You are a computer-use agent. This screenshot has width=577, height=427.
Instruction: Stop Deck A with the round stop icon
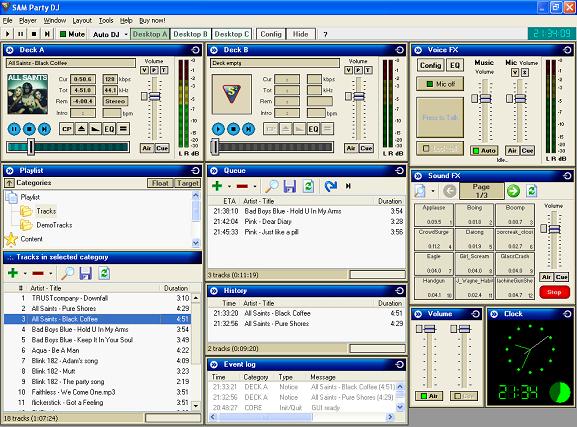[x=29, y=129]
